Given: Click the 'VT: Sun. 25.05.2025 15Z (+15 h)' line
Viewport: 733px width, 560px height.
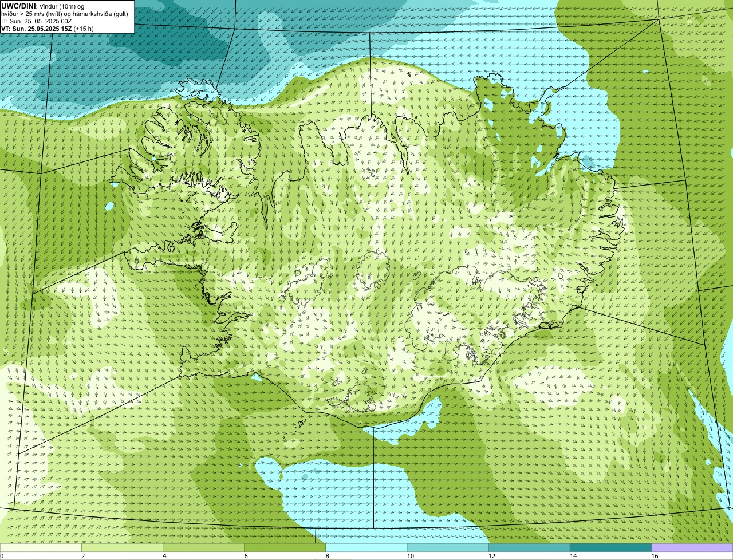Looking at the screenshot, I should pyautogui.click(x=48, y=29).
